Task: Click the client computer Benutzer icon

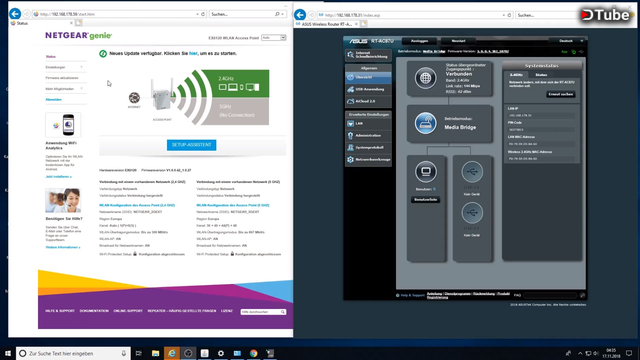Action: pos(426,171)
